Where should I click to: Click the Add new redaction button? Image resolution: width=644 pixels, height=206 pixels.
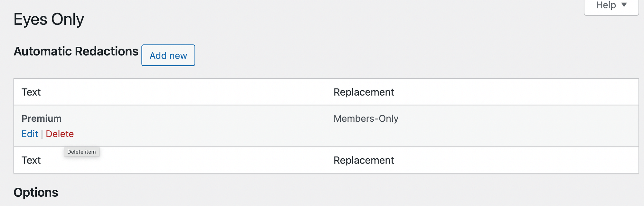(x=168, y=55)
